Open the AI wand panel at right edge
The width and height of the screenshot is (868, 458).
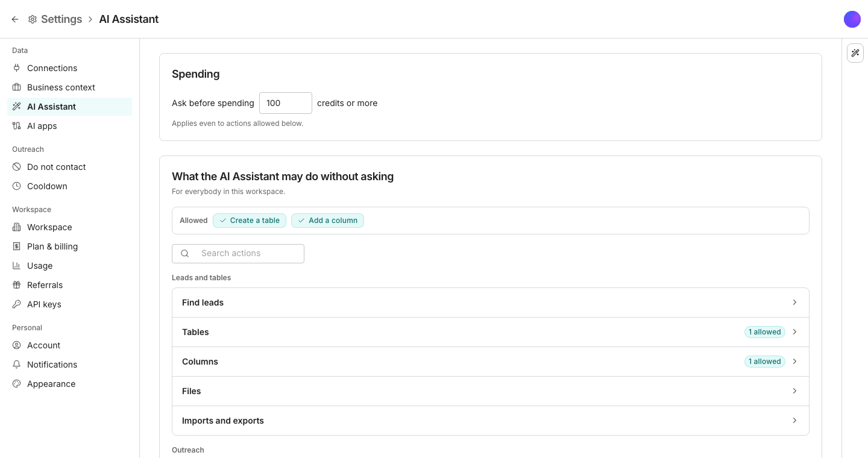tap(855, 53)
